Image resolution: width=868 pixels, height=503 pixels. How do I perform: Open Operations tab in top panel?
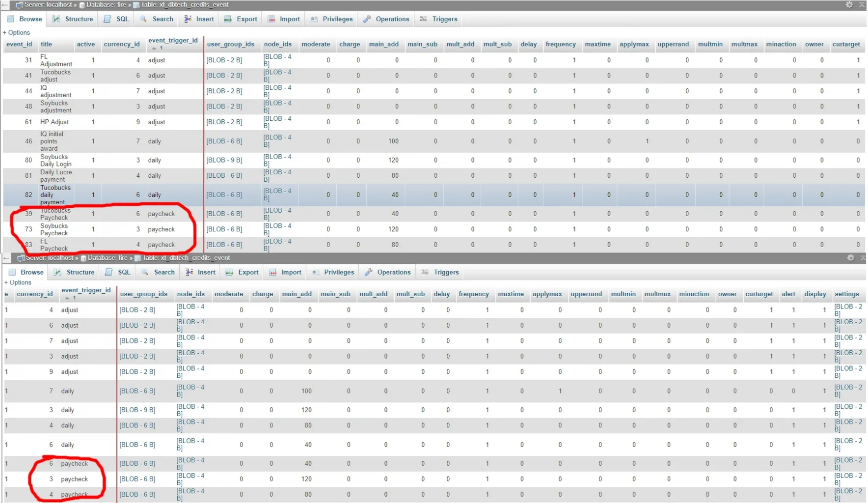[x=386, y=19]
